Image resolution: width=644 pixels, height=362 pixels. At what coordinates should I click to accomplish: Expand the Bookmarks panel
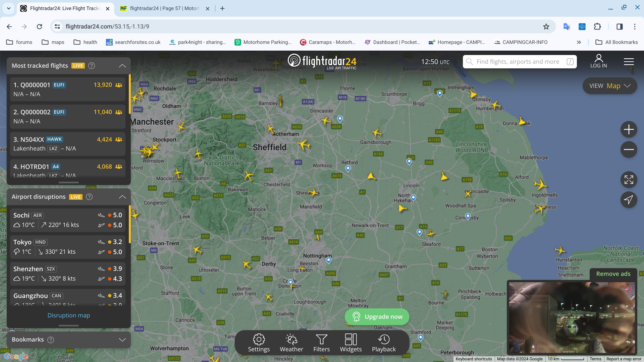pyautogui.click(x=122, y=340)
